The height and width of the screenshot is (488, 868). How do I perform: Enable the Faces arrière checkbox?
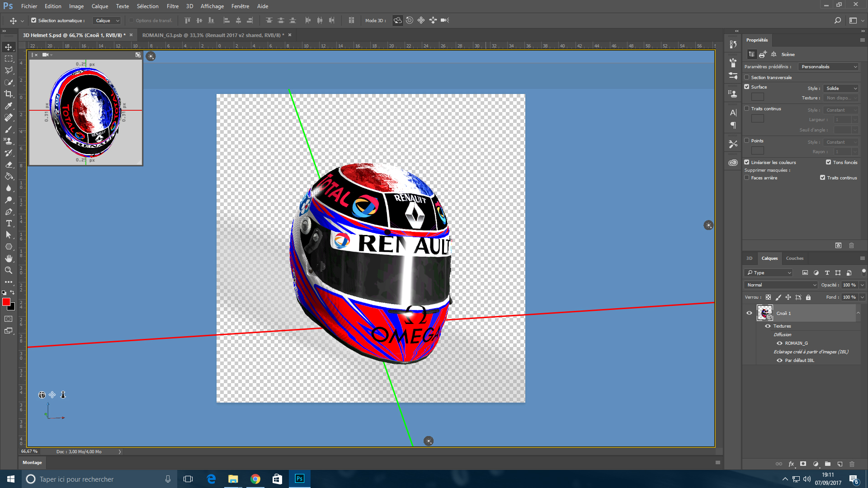point(747,178)
